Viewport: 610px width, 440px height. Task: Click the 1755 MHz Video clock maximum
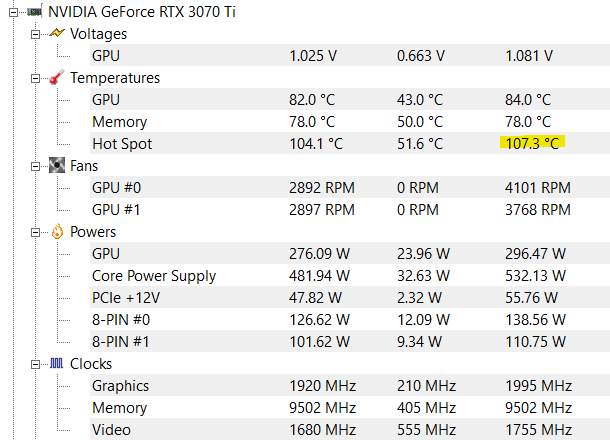pos(538,430)
